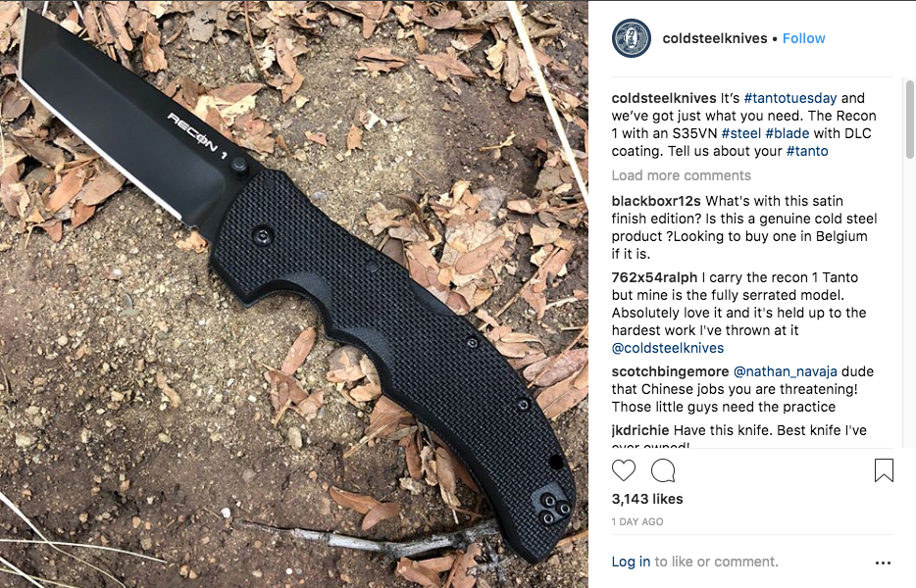Visit commenter 762x54ralph profile

point(654,277)
